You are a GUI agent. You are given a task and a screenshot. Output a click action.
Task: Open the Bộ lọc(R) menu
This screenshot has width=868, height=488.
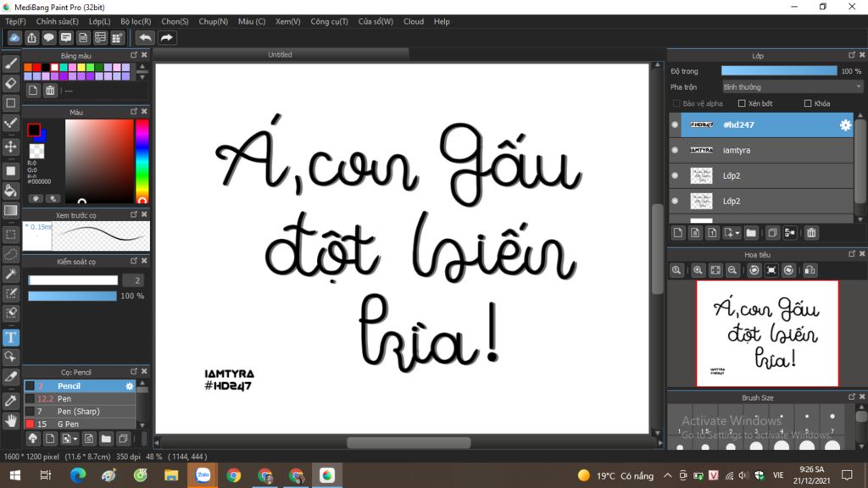[136, 21]
